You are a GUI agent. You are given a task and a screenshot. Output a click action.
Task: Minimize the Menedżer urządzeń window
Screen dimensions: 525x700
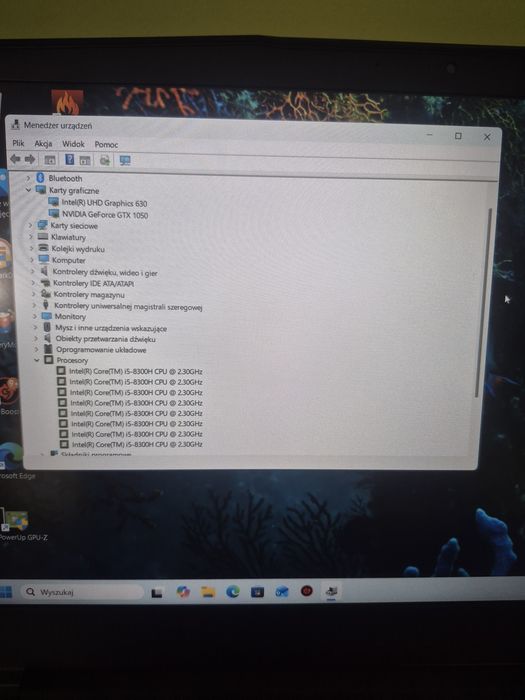click(429, 134)
